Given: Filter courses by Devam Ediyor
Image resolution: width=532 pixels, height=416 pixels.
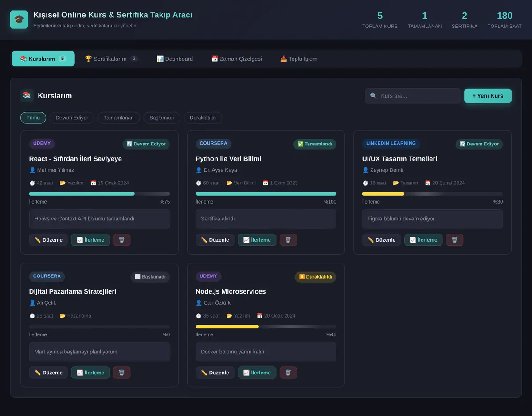Looking at the screenshot, I should click(x=72, y=118).
